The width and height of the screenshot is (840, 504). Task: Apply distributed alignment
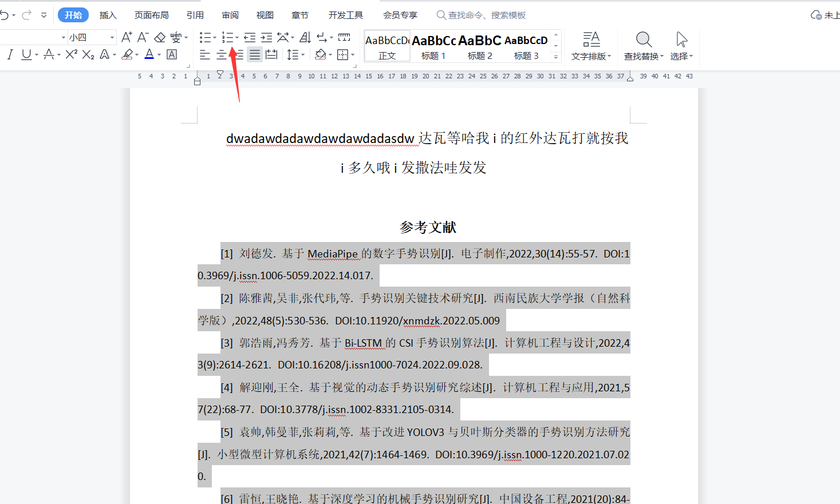[x=271, y=54]
